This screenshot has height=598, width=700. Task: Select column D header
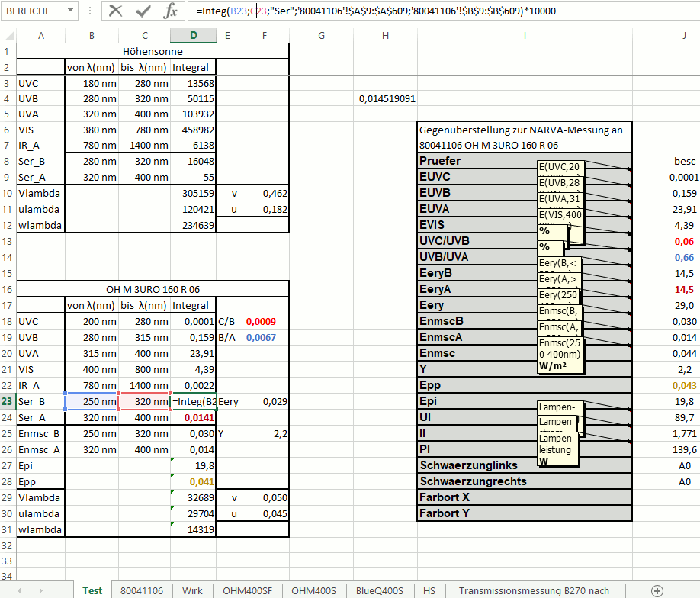click(x=193, y=36)
